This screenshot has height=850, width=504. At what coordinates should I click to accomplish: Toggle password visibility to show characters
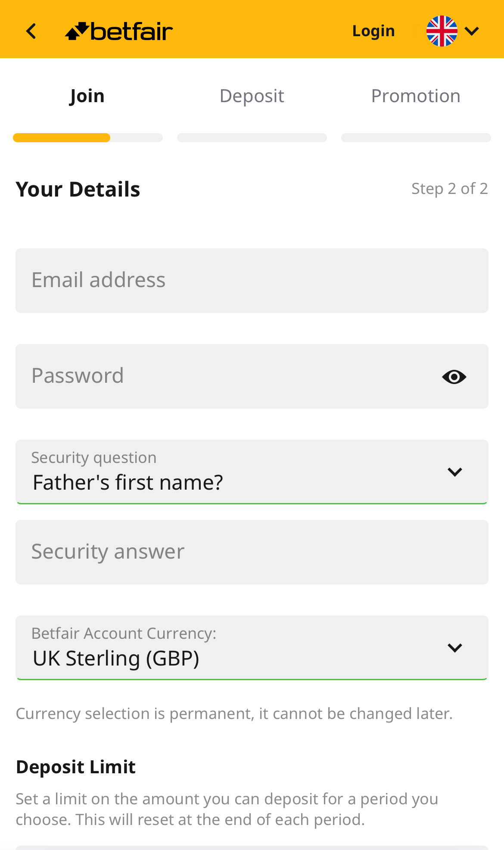click(x=454, y=376)
